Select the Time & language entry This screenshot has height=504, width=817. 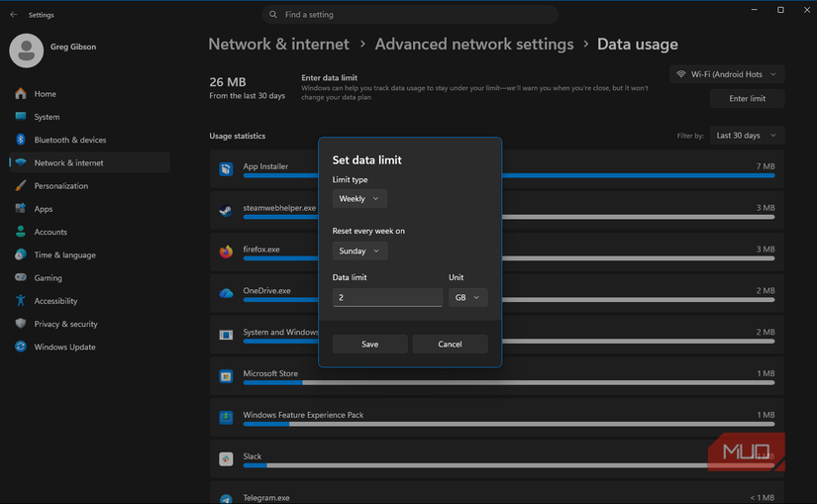(89, 254)
